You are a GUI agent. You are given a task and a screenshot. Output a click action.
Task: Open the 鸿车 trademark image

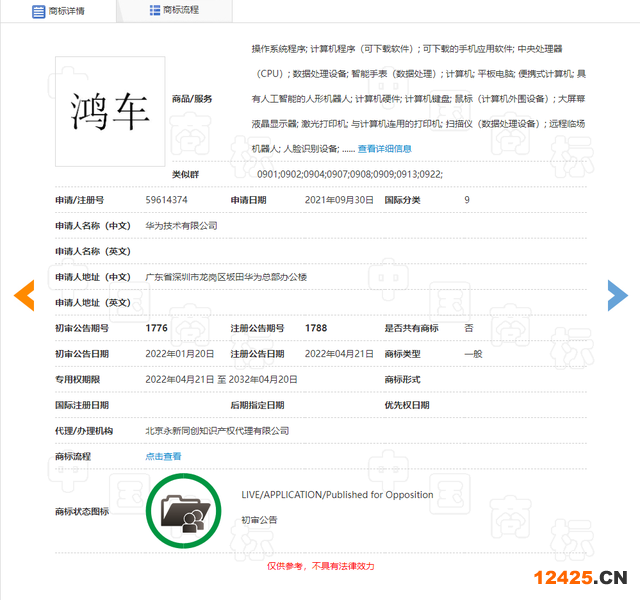click(110, 111)
